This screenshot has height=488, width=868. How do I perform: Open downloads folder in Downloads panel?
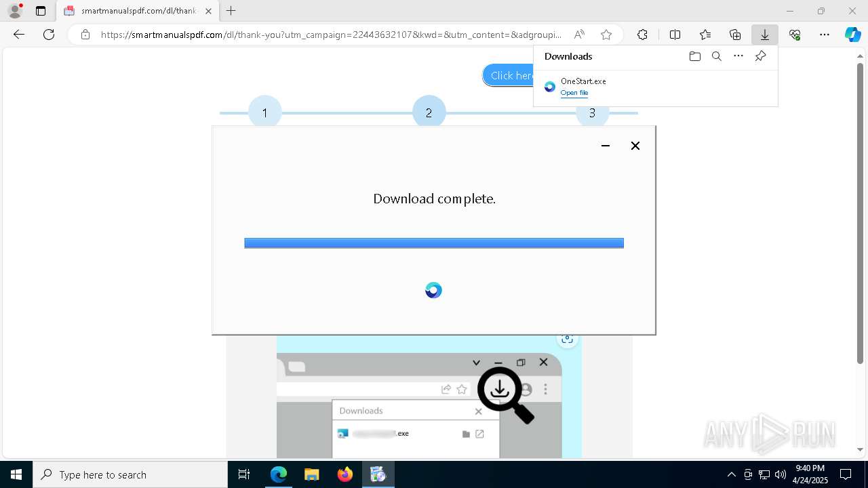pos(695,56)
